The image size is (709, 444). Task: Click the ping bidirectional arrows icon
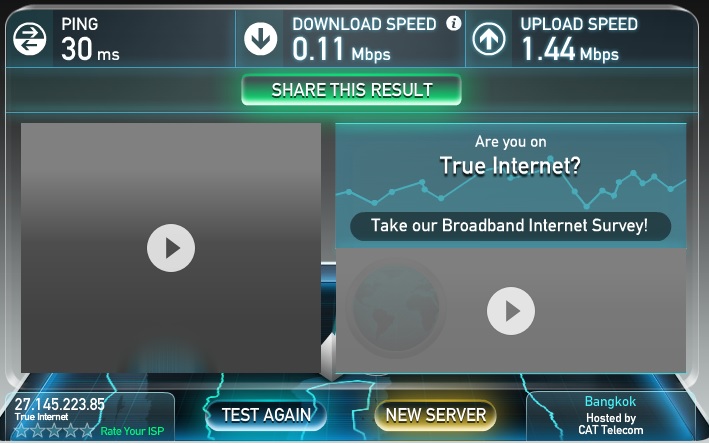click(29, 39)
